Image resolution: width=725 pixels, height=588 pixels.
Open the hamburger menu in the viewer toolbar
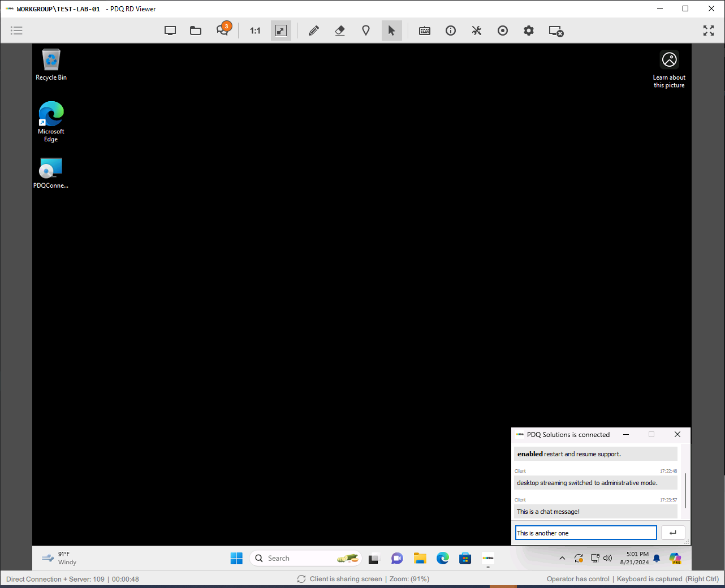(x=16, y=31)
